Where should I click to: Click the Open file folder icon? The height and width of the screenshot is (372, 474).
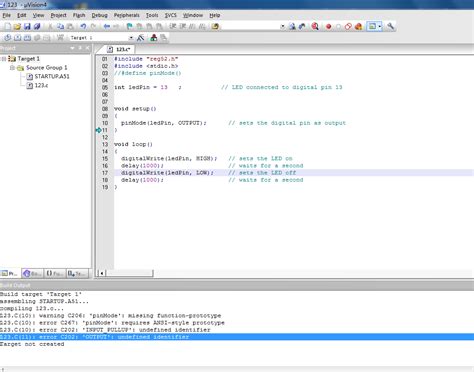(17, 26)
